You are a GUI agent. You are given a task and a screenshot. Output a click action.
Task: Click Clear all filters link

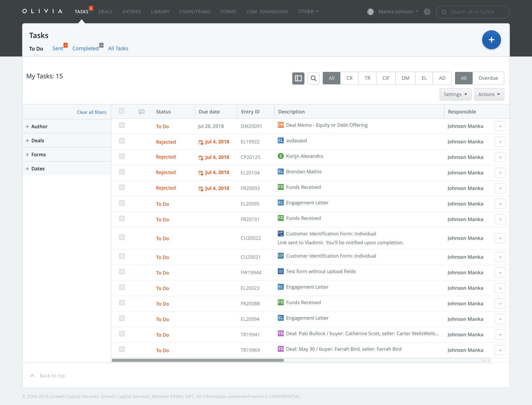coord(91,112)
